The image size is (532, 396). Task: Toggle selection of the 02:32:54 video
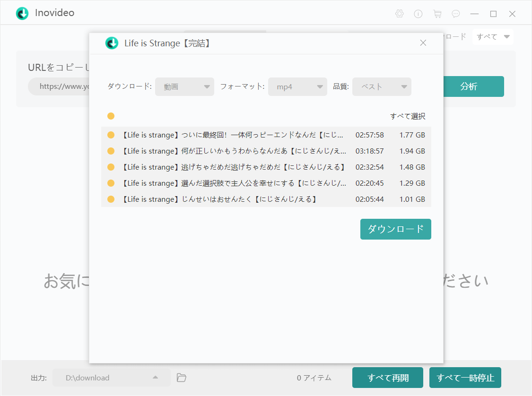point(111,167)
